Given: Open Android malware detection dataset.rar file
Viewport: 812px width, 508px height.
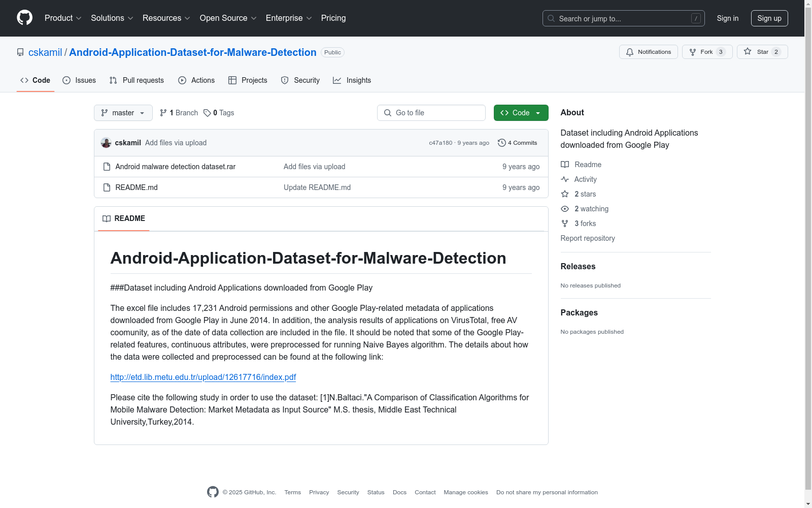Looking at the screenshot, I should pos(176,167).
